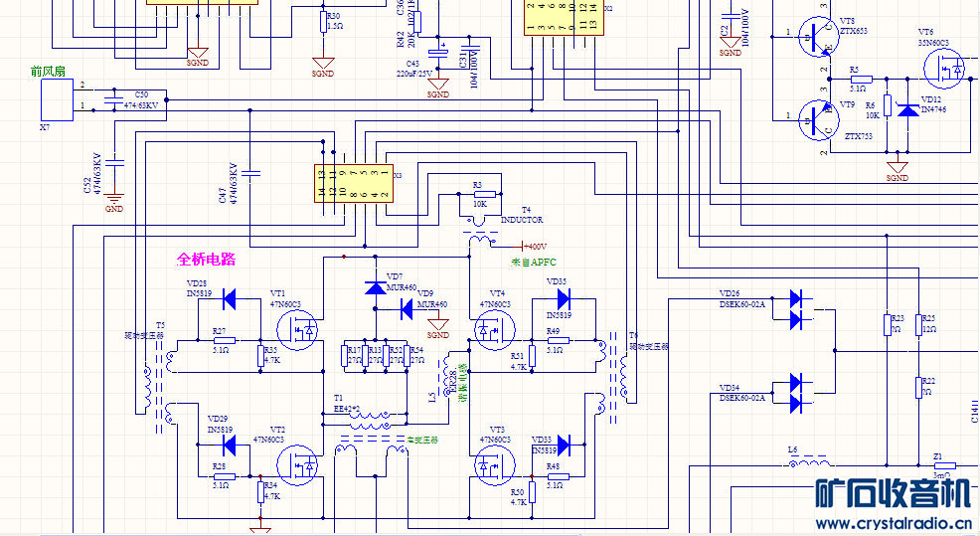Pick the VD35 diode symbol

coord(564,299)
